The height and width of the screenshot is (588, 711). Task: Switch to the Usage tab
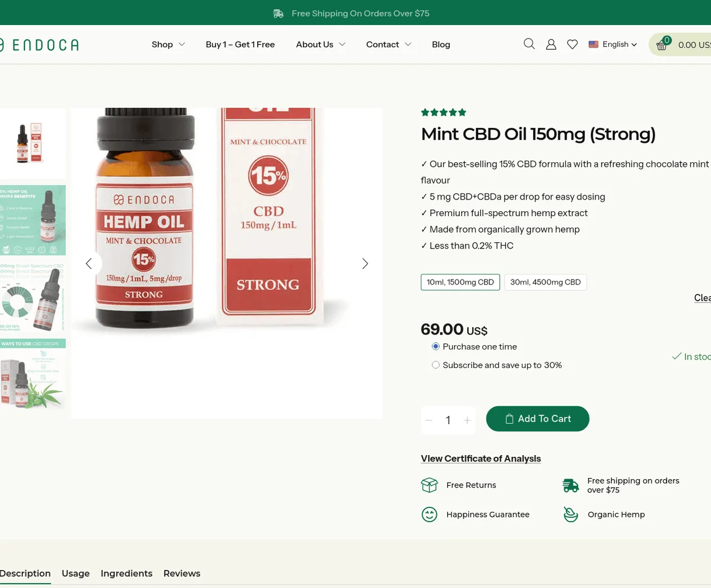pyautogui.click(x=76, y=574)
